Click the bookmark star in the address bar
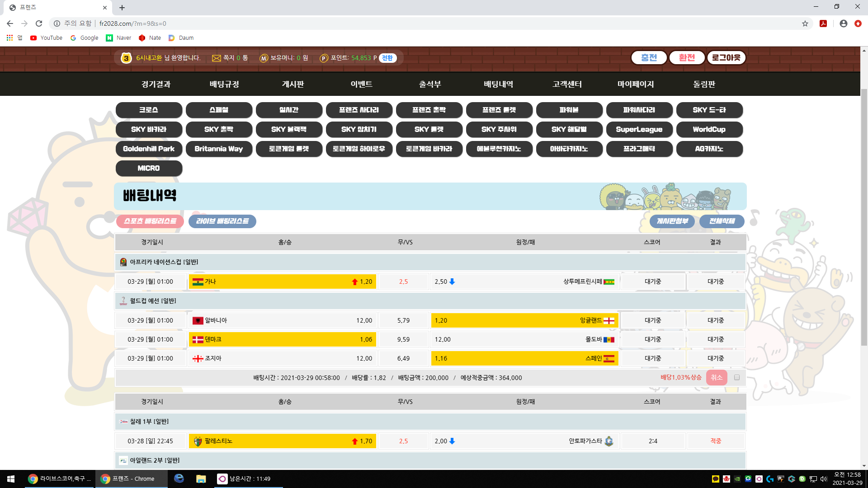Screen dimensions: 868x488 (x=805, y=23)
